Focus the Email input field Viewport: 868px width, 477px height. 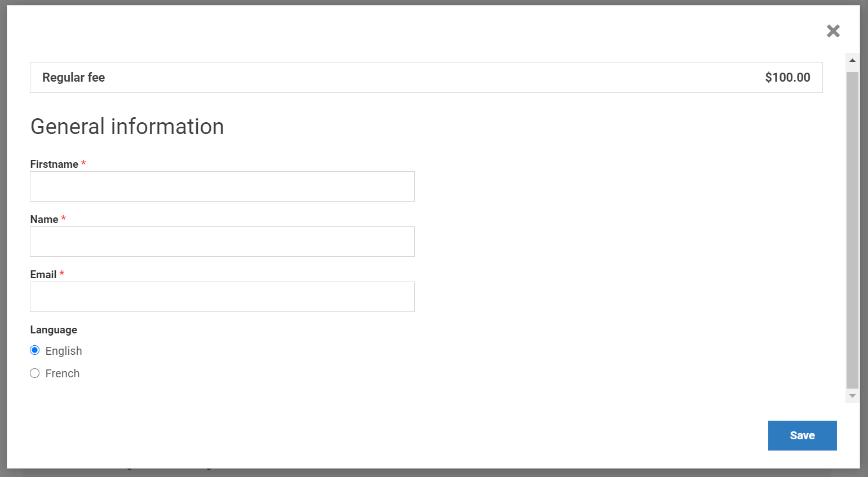click(x=222, y=297)
